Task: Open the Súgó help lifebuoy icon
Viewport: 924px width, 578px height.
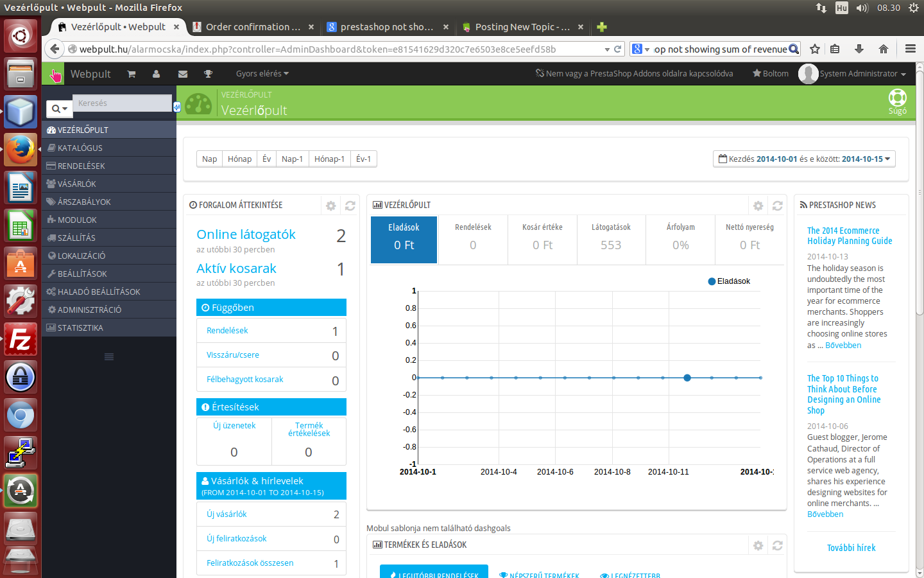Action: [897, 101]
